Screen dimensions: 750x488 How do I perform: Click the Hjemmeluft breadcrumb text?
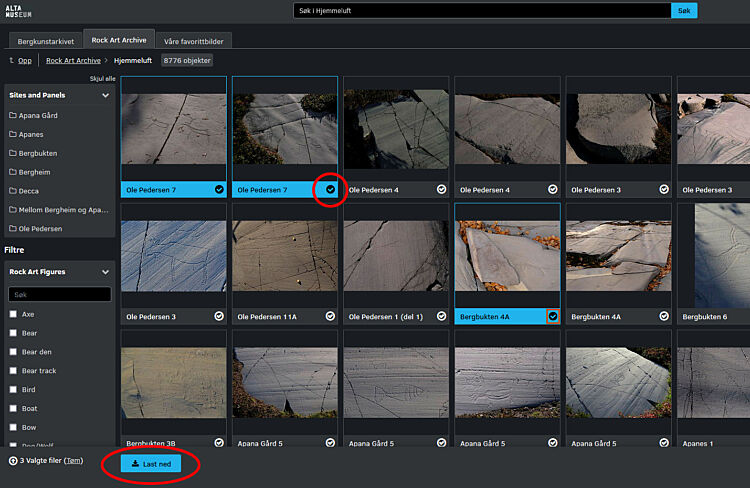point(133,60)
